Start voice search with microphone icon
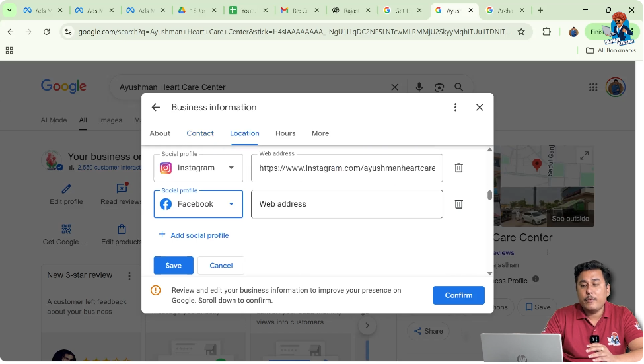Viewport: 644px width, 364px height. (x=419, y=87)
